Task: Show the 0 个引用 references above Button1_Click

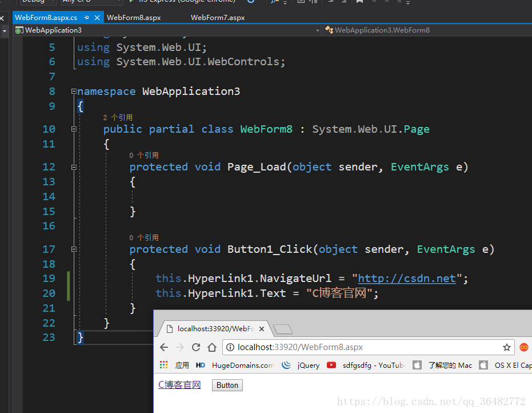Action: click(144, 237)
